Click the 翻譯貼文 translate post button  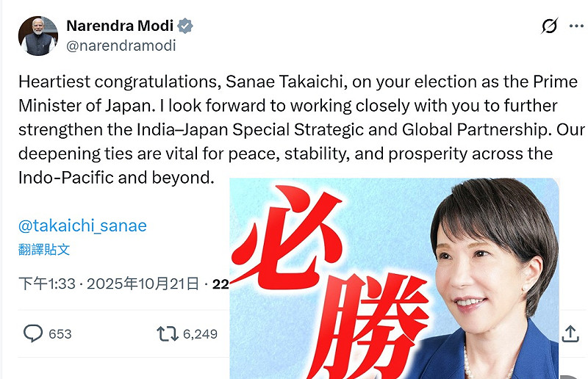coord(44,249)
